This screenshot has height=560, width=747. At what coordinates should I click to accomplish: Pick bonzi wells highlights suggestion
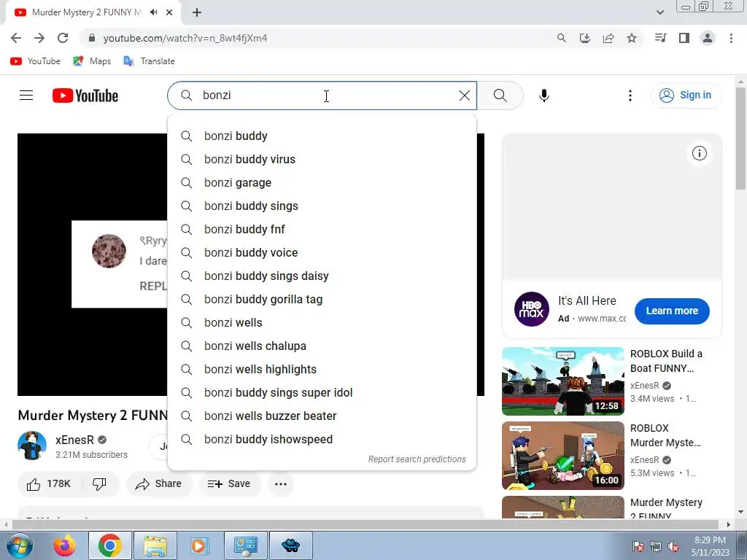[322, 370]
